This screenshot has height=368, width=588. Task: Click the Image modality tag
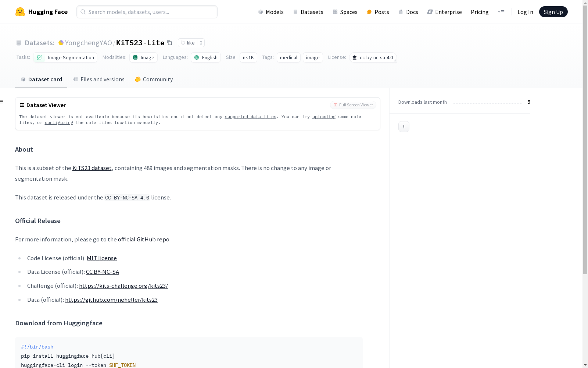click(x=143, y=57)
